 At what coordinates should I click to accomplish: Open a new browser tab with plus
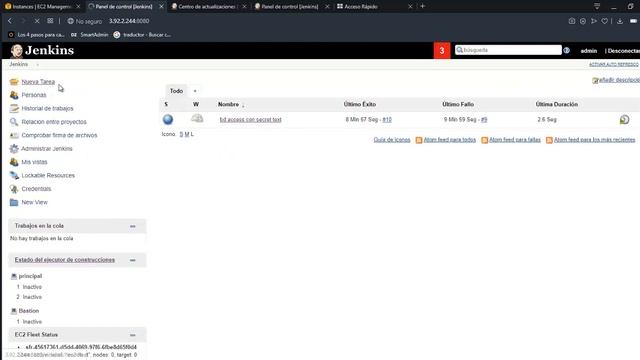[422, 6]
